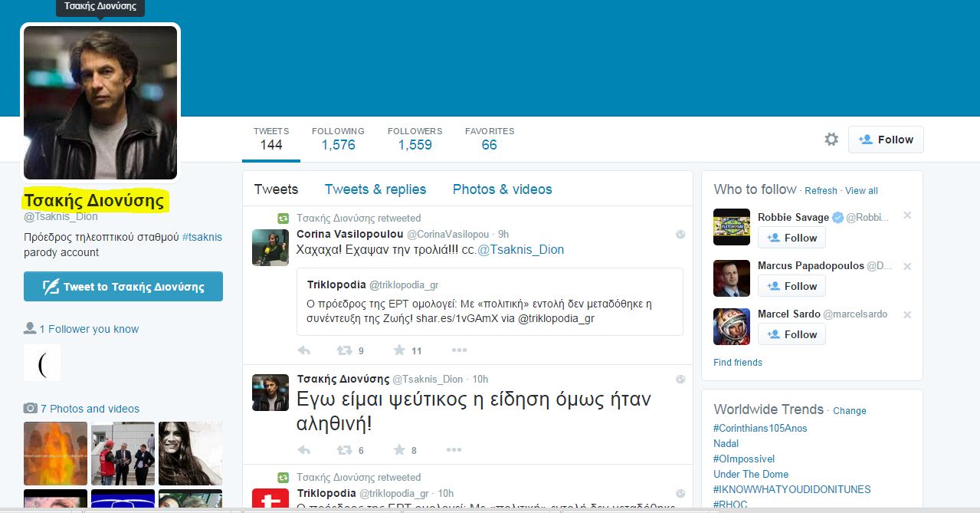Favorite the tweet with 8 stars
This screenshot has height=513, width=980.
click(399, 450)
